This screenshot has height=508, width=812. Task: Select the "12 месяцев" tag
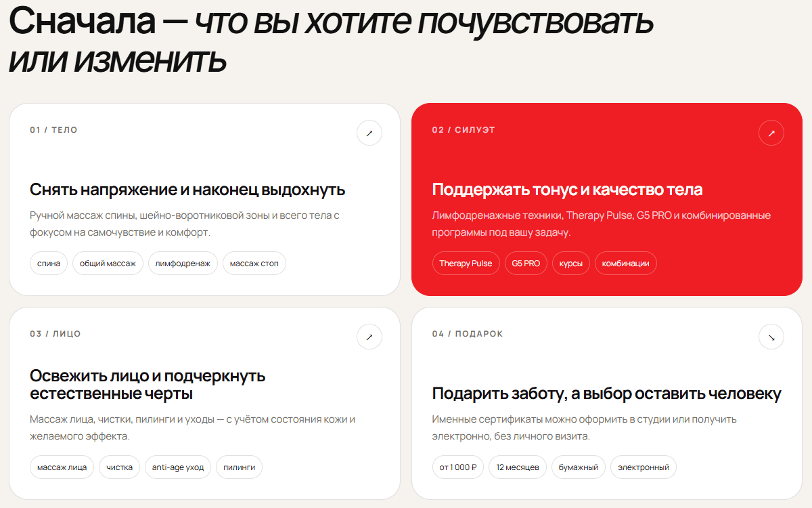(x=518, y=467)
